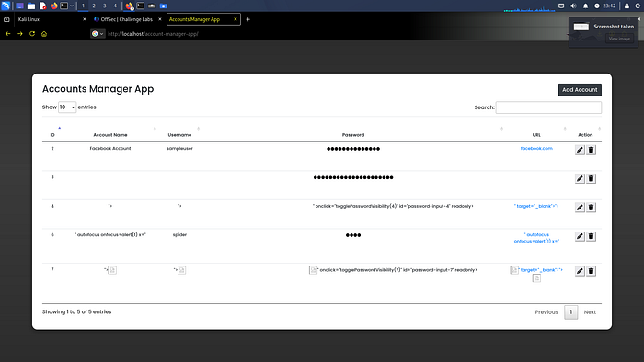Reveal masked password in row 3

[x=353, y=177]
